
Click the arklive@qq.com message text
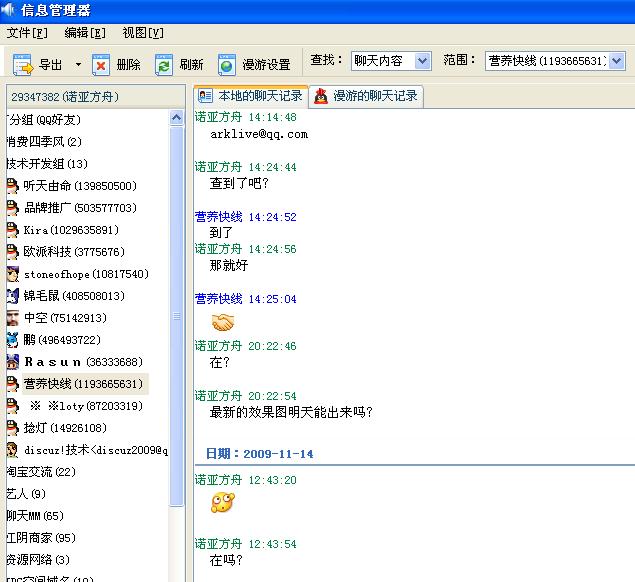[259, 134]
